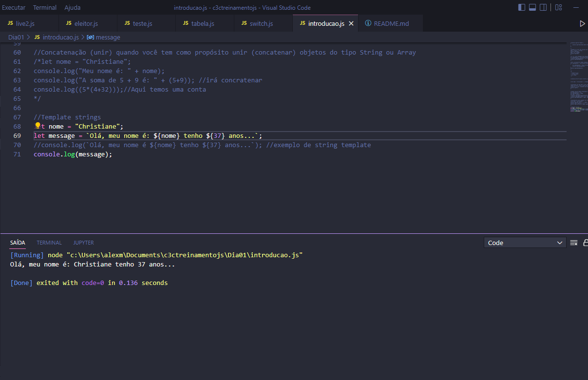
Task: Click the lock scroll icon in output panel
Action: coord(585,242)
